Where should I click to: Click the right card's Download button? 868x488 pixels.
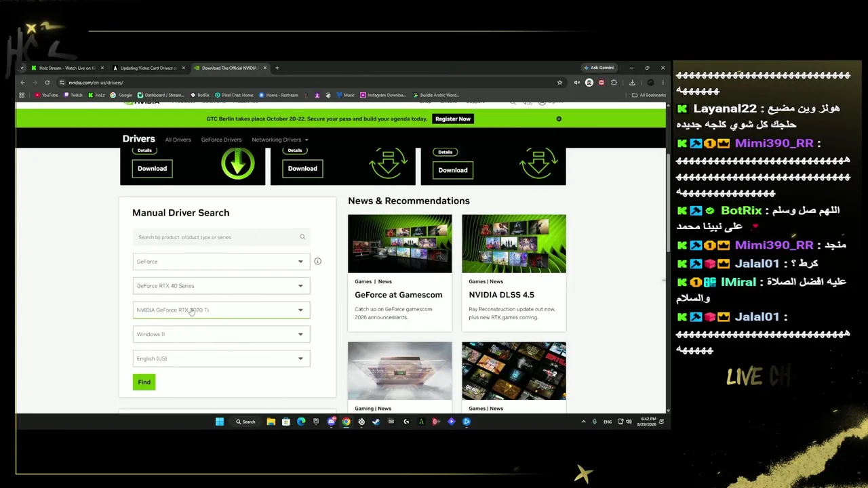pos(453,170)
